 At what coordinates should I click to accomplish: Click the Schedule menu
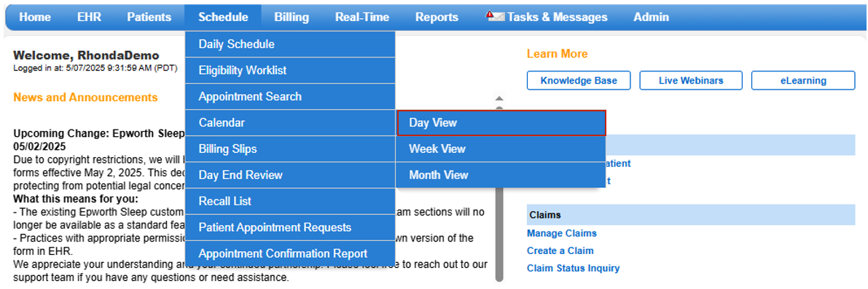[223, 17]
